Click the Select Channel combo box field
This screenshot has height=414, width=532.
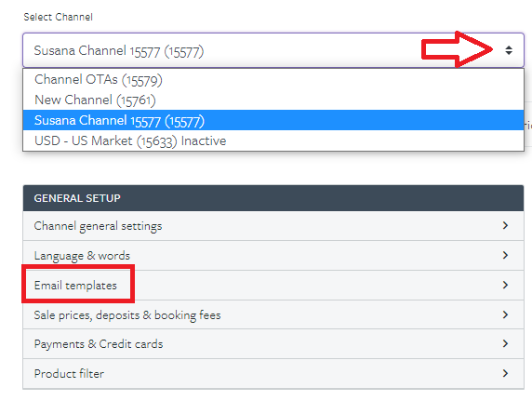(273, 50)
